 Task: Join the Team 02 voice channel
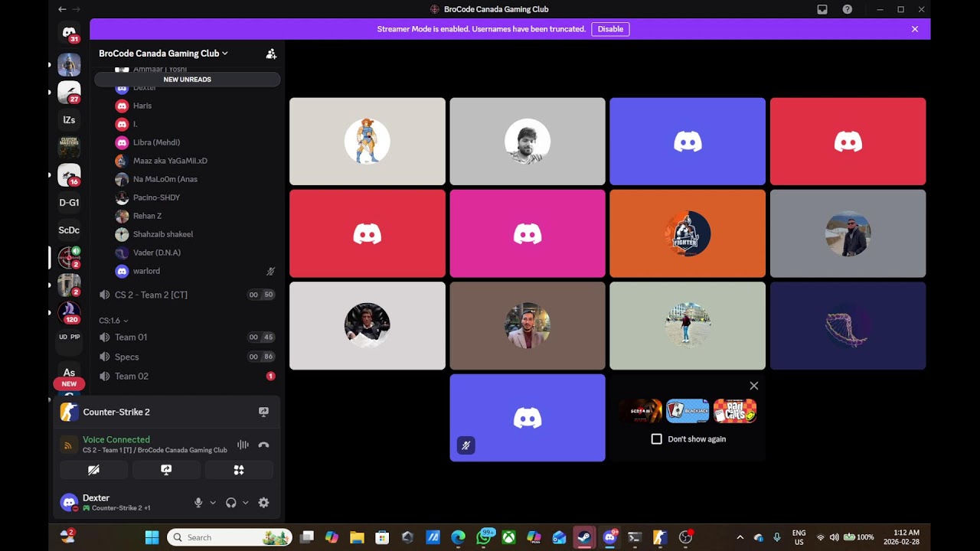(187, 376)
